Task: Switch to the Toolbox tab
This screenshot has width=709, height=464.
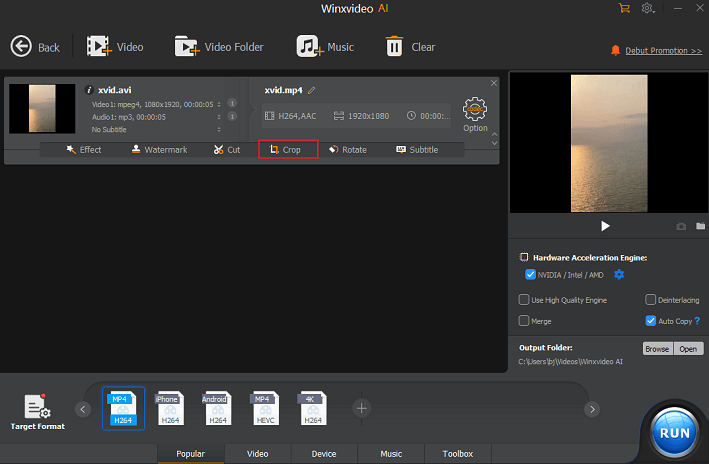Action: coord(458,454)
